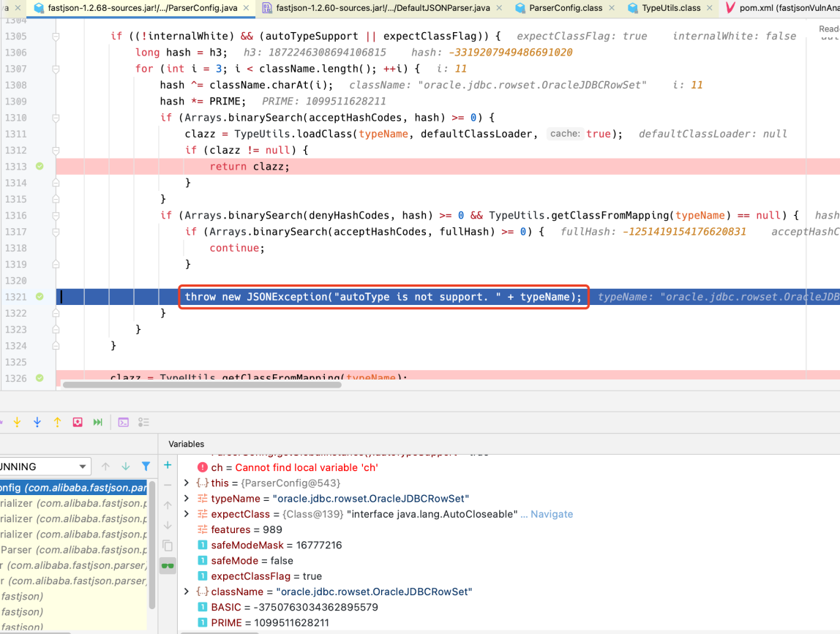
Task: Move watch down in Variables sidebar
Action: pos(168,525)
